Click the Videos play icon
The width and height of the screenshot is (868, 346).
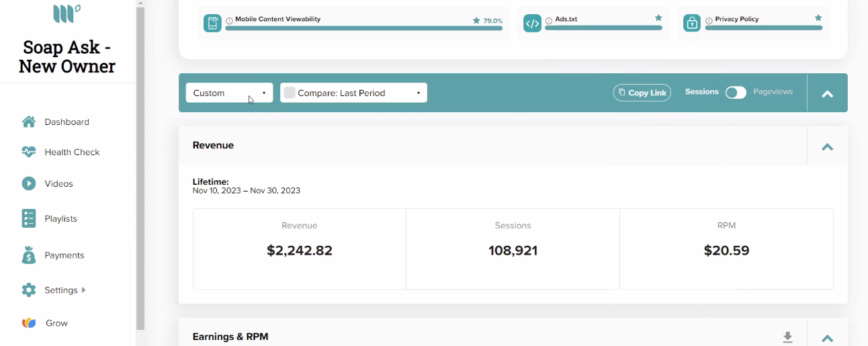point(29,183)
